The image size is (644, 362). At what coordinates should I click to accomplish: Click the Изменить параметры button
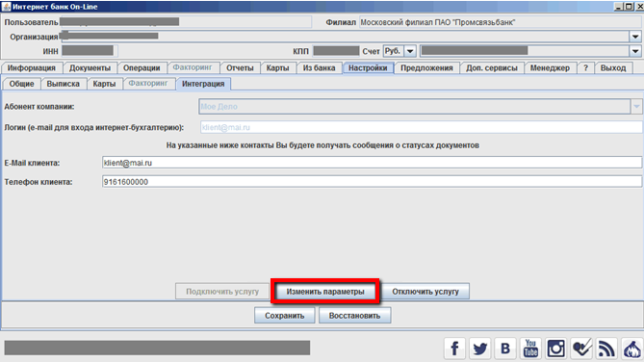(x=325, y=292)
